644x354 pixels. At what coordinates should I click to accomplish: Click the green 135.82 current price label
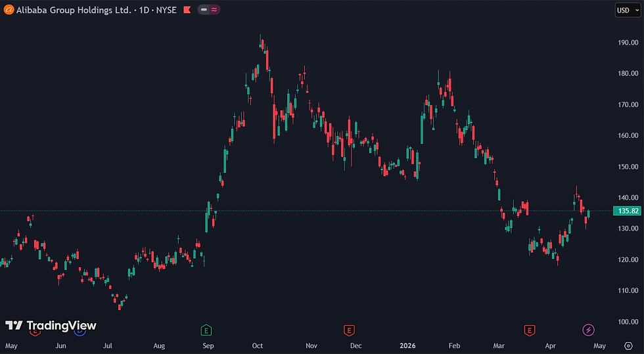(627, 211)
